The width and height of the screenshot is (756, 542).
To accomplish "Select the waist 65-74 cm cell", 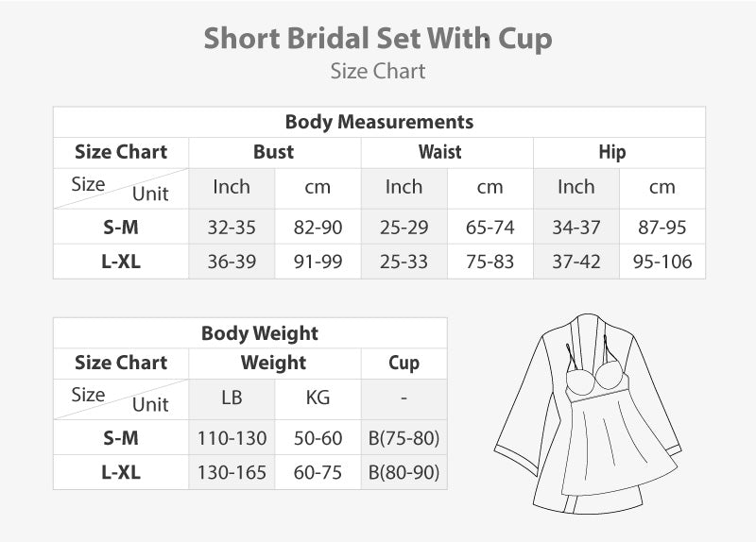I will click(490, 228).
